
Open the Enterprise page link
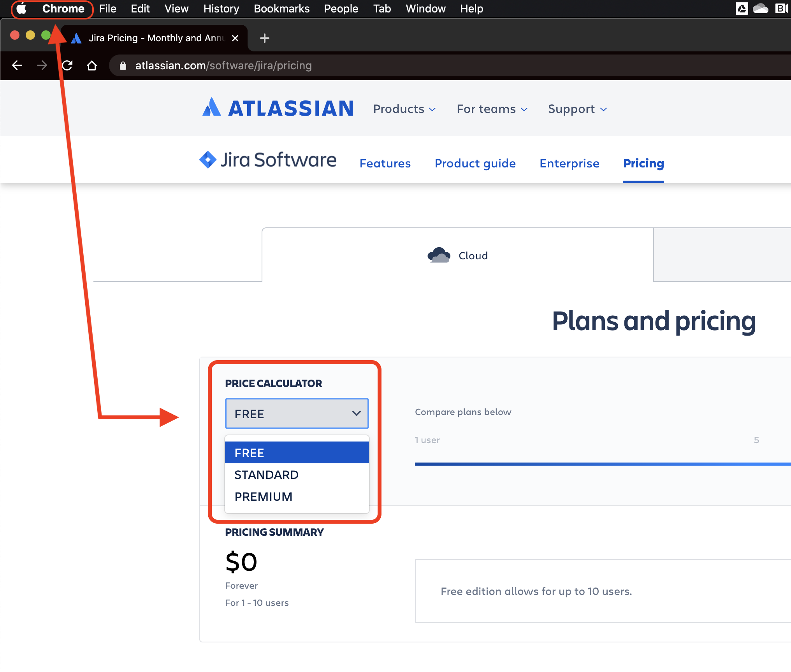tap(569, 164)
